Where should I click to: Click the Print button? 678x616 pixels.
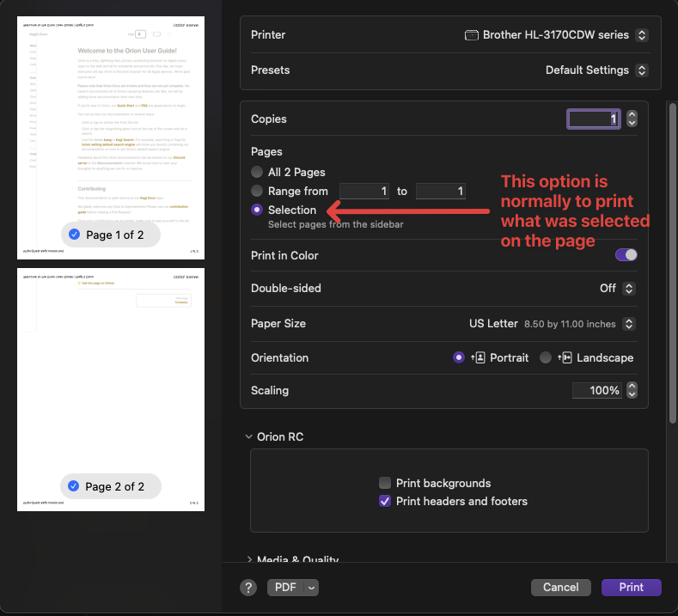(631, 588)
